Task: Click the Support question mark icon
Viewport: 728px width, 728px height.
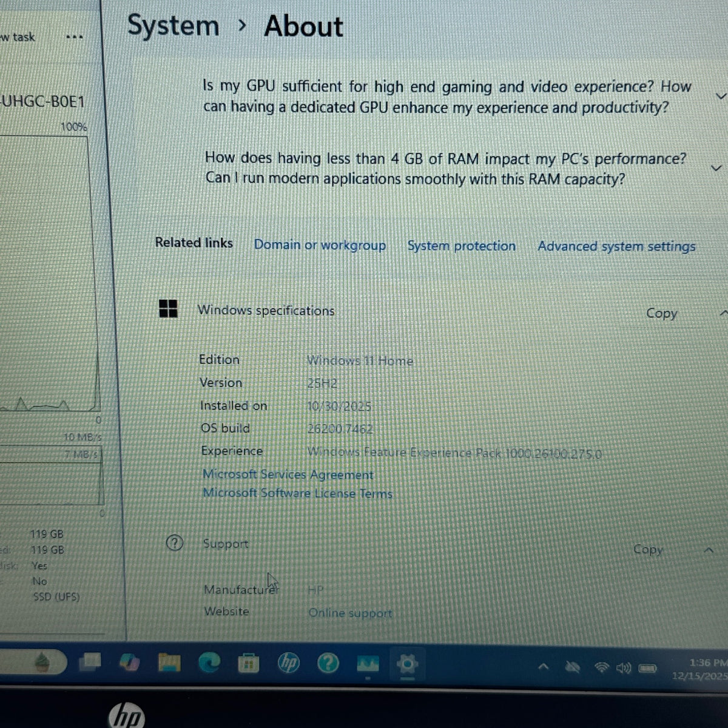Action: [x=174, y=542]
